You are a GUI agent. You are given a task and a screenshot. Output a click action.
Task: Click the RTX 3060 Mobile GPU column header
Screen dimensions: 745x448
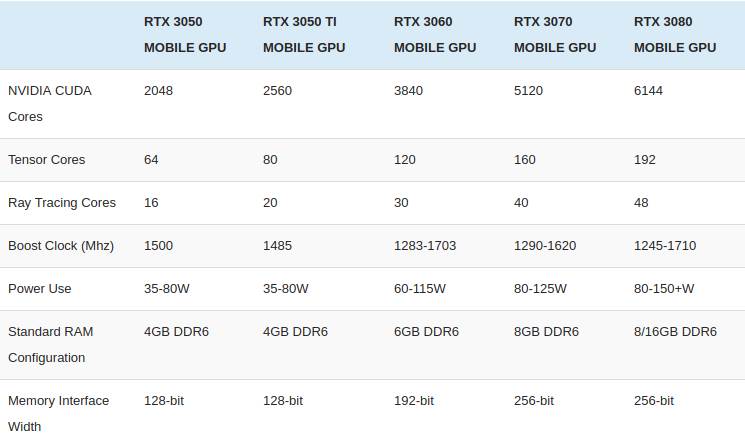435,34
